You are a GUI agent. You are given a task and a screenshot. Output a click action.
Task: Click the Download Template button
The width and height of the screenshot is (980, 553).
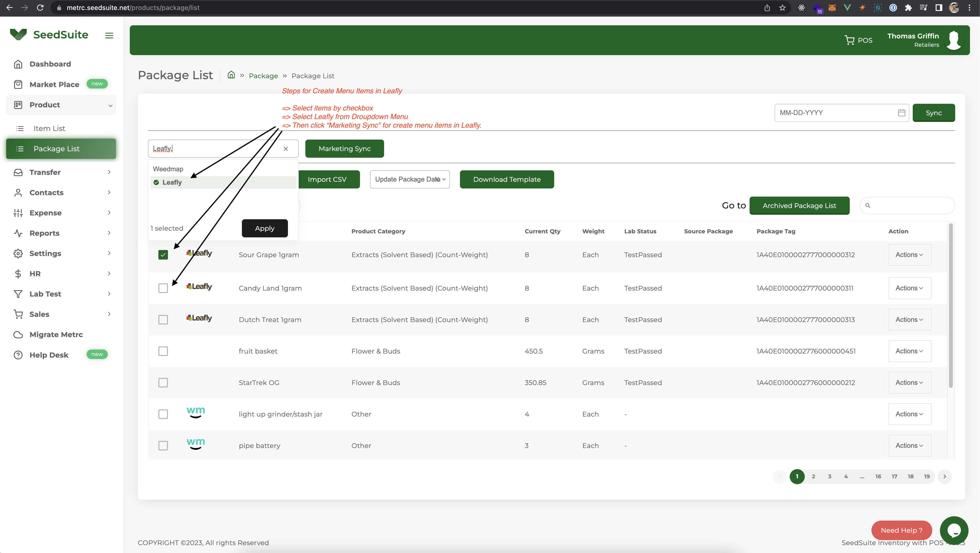click(507, 179)
